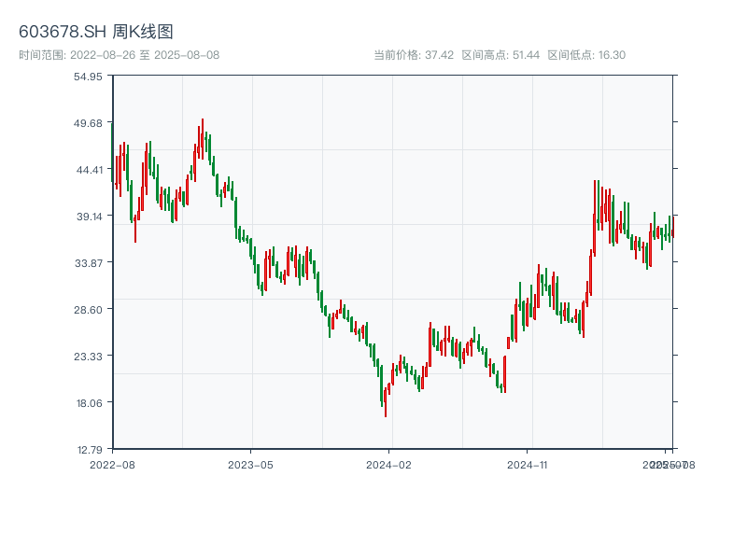747x560 pixels.
Task: Click the 区间低点 16.30 label
Action: click(x=586, y=55)
